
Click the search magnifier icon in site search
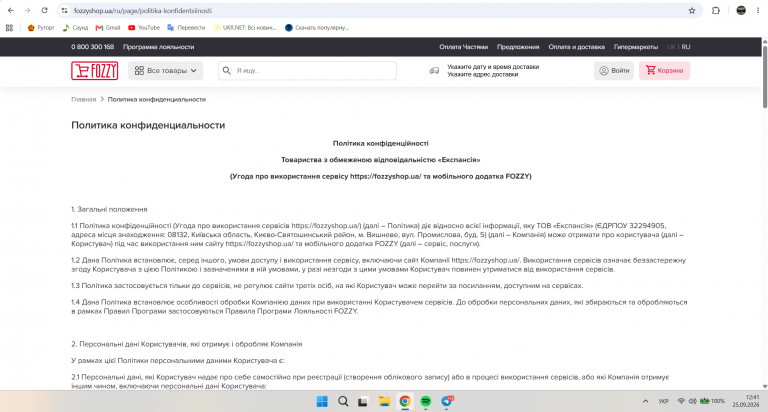[x=227, y=71]
